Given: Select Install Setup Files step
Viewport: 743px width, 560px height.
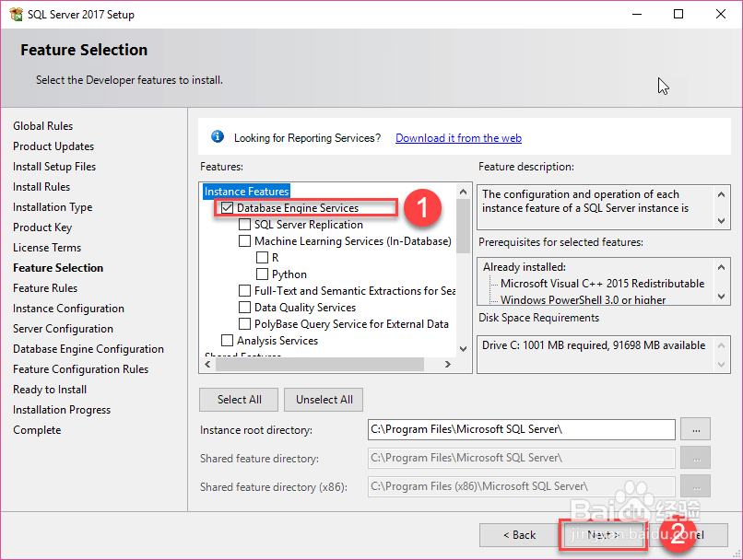Looking at the screenshot, I should [x=54, y=167].
